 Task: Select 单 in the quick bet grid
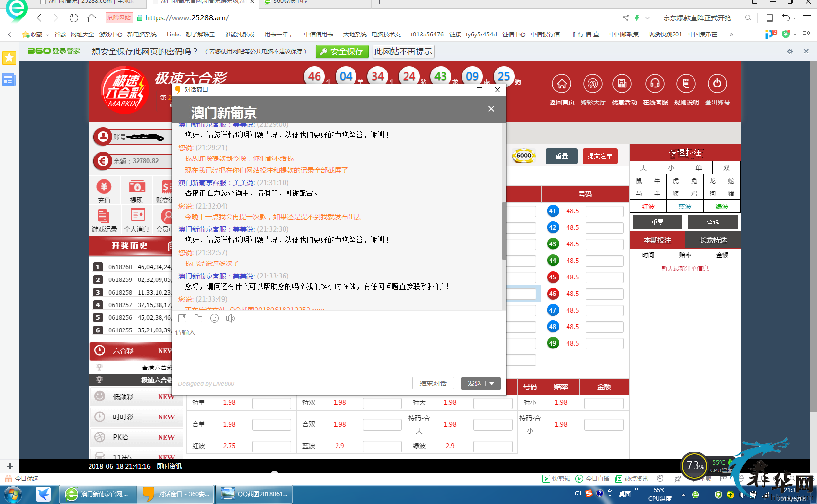point(699,168)
